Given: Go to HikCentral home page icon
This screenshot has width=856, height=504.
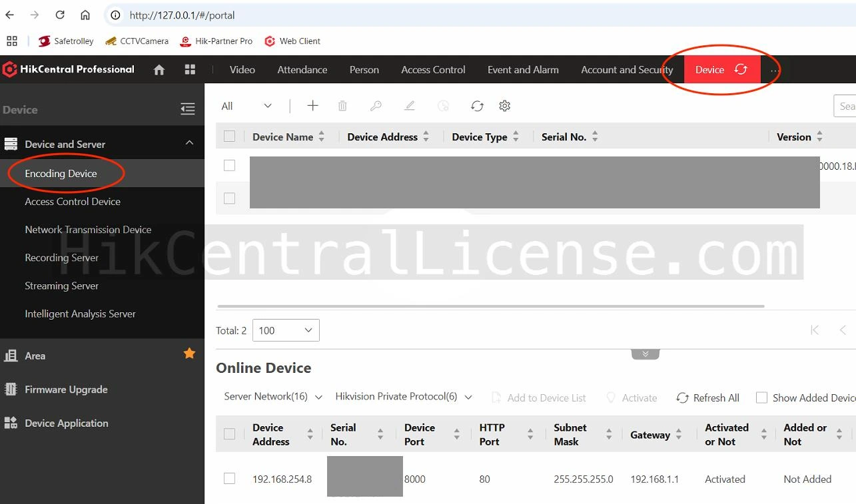Looking at the screenshot, I should [x=159, y=69].
